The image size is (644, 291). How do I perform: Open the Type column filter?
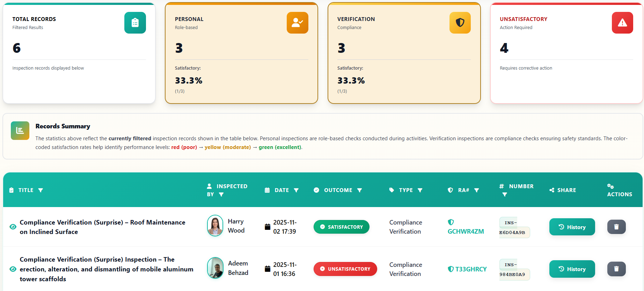420,190
